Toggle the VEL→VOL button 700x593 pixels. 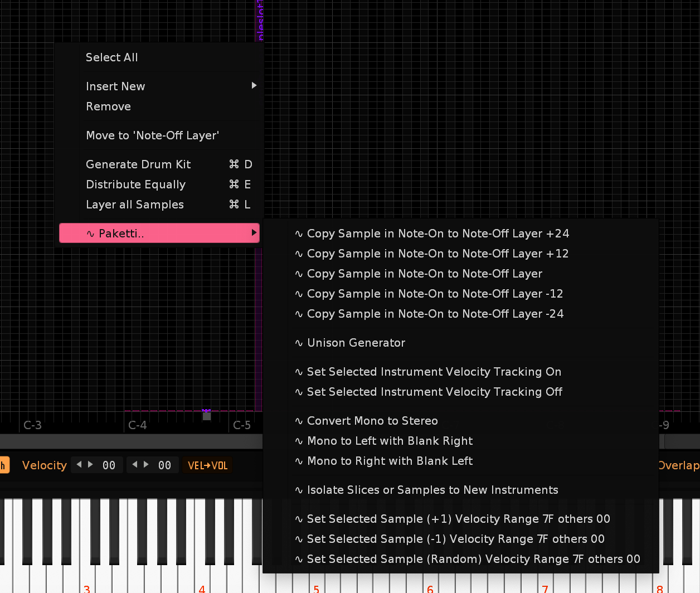tap(208, 465)
